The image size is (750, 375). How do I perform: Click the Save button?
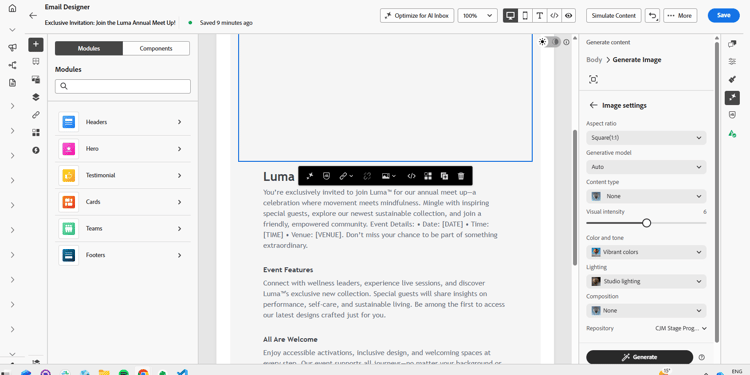tap(723, 15)
